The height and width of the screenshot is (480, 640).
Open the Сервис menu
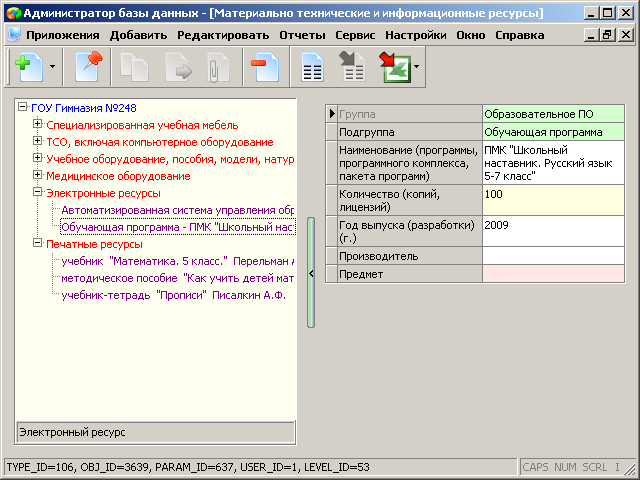click(355, 36)
